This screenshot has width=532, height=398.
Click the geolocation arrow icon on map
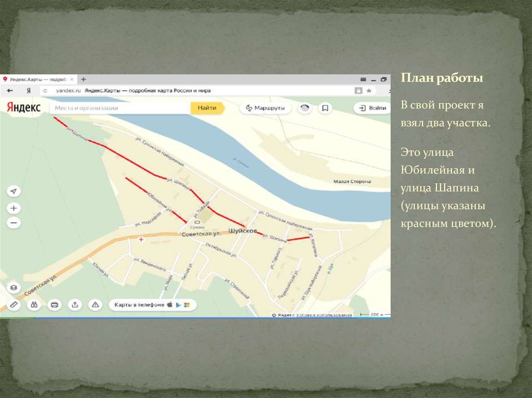coord(14,191)
